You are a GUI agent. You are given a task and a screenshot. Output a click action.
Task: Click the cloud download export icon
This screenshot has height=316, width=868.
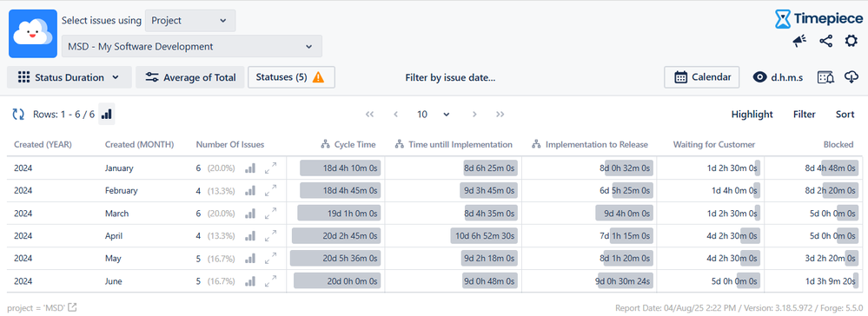click(x=851, y=77)
